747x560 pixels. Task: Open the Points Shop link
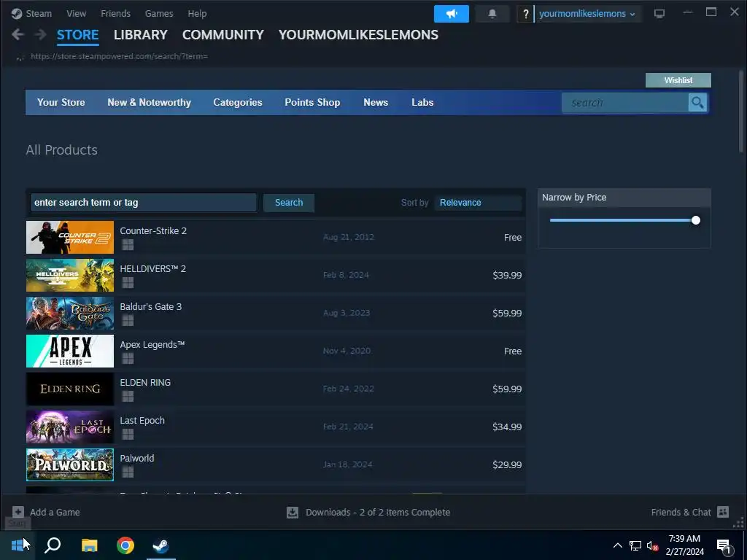tap(312, 102)
